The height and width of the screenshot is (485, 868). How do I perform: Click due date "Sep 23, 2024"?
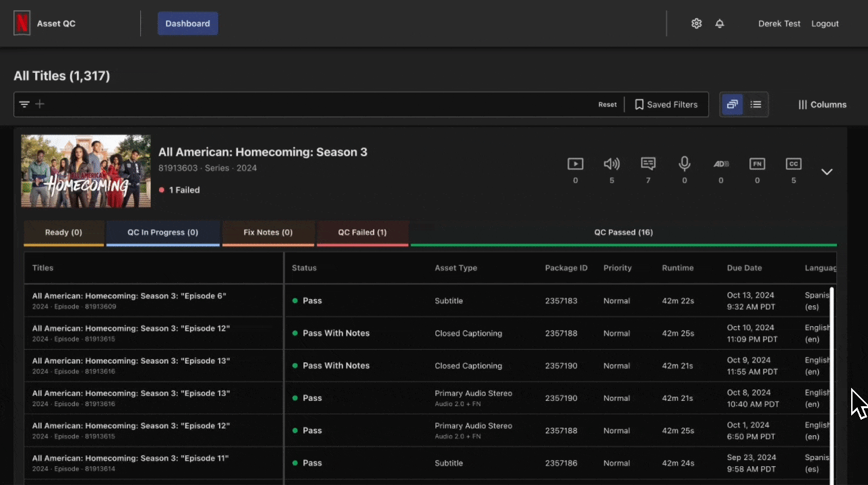point(751,457)
